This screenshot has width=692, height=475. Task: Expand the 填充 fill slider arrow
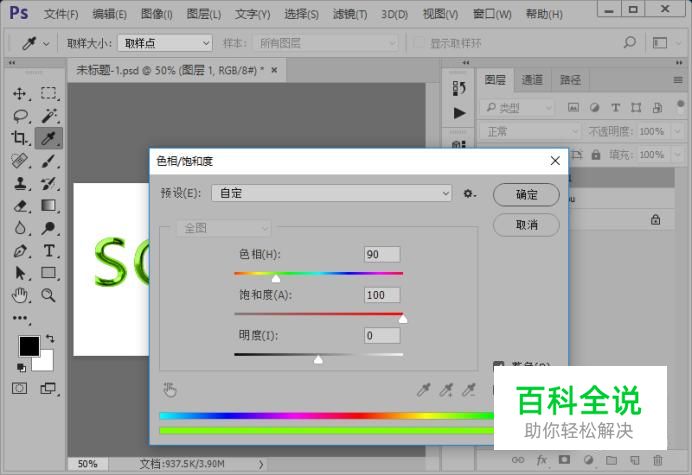click(x=677, y=155)
